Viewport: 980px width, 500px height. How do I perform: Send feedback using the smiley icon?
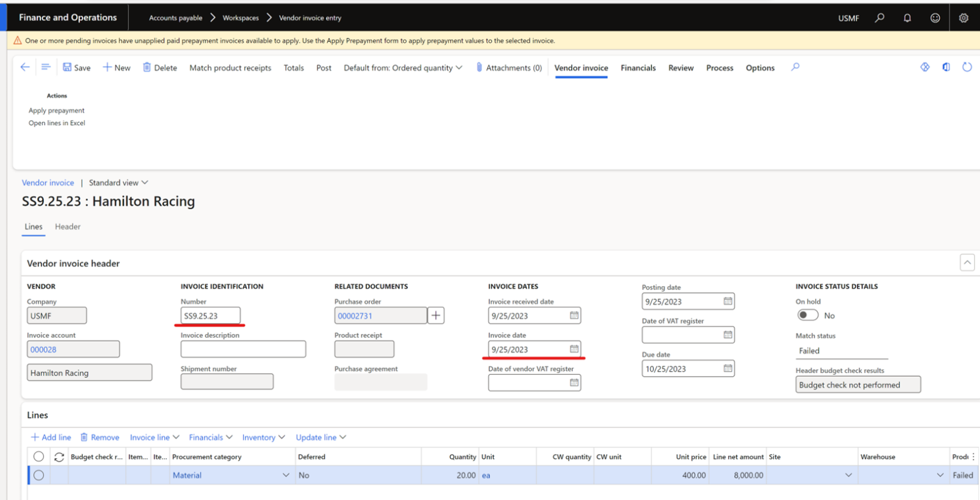click(x=935, y=17)
